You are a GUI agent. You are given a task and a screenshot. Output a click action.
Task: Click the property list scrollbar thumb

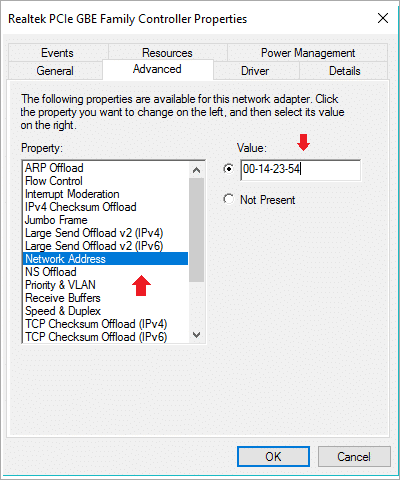(197, 230)
